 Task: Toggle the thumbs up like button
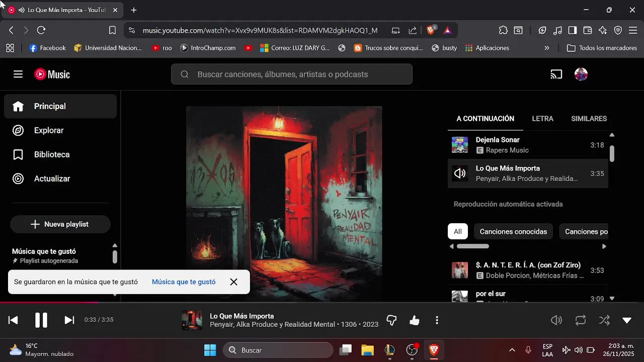pyautogui.click(x=415, y=320)
